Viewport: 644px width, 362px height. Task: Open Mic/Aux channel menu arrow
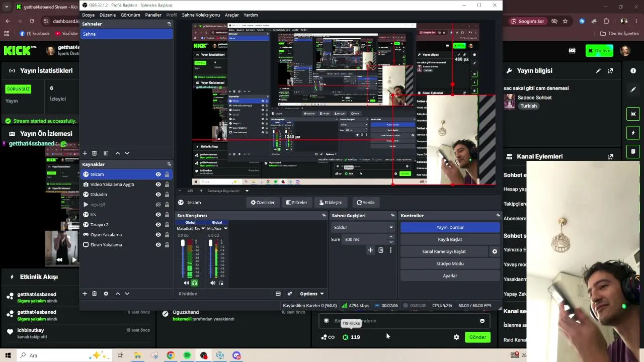point(225,229)
